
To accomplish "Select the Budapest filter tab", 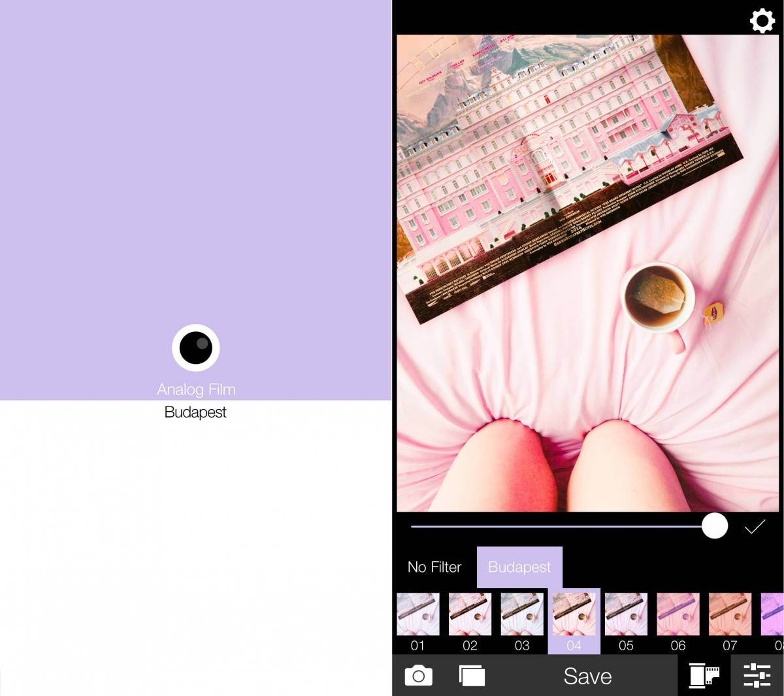I will [x=519, y=567].
